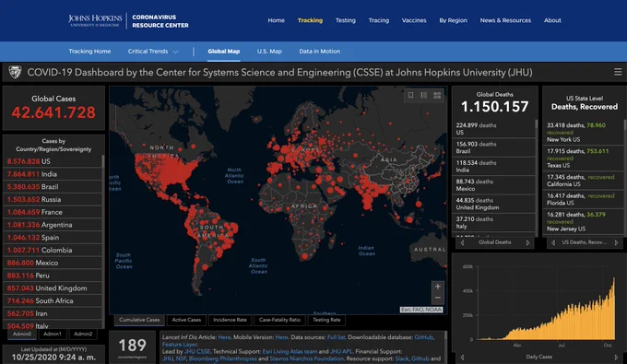This screenshot has height=364, width=627.
Task: Select the Global Map tab
Action: (x=223, y=51)
